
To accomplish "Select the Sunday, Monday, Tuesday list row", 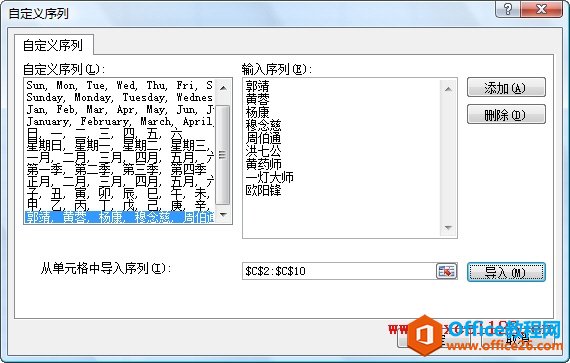I will click(120, 97).
